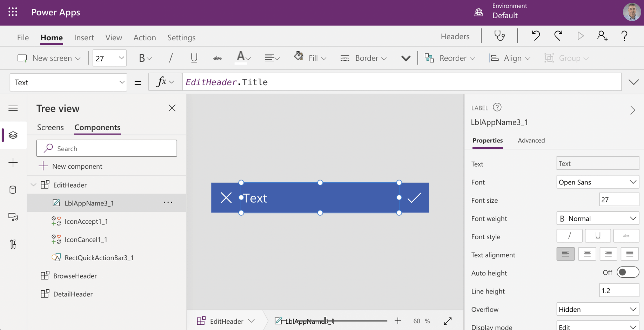
Task: Open the App checker stethoscope icon
Action: [499, 36]
